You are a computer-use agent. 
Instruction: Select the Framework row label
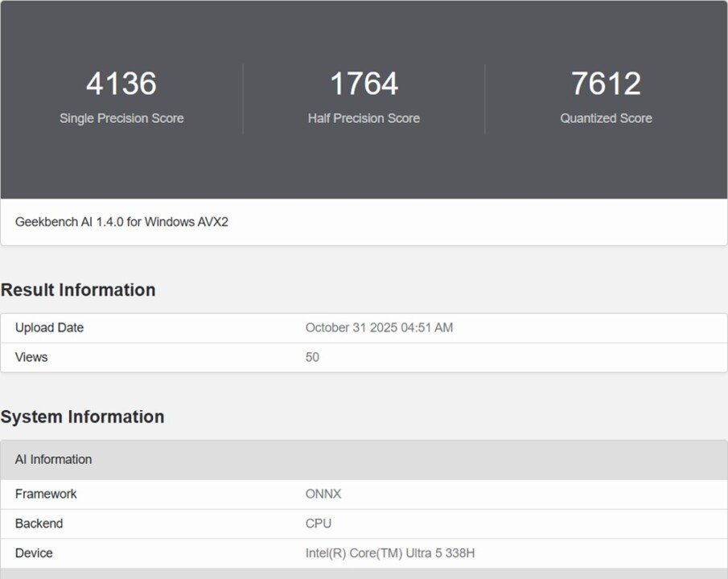click(46, 494)
